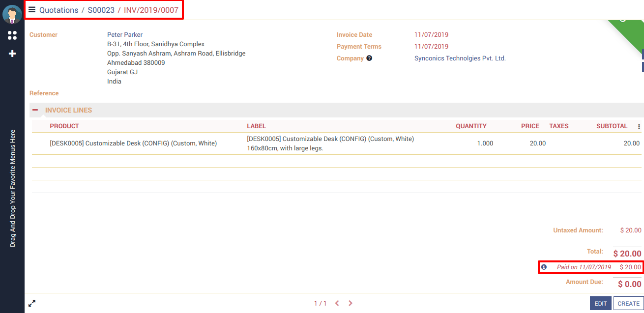
Task: Go to previous record arrow
Action: click(x=337, y=304)
